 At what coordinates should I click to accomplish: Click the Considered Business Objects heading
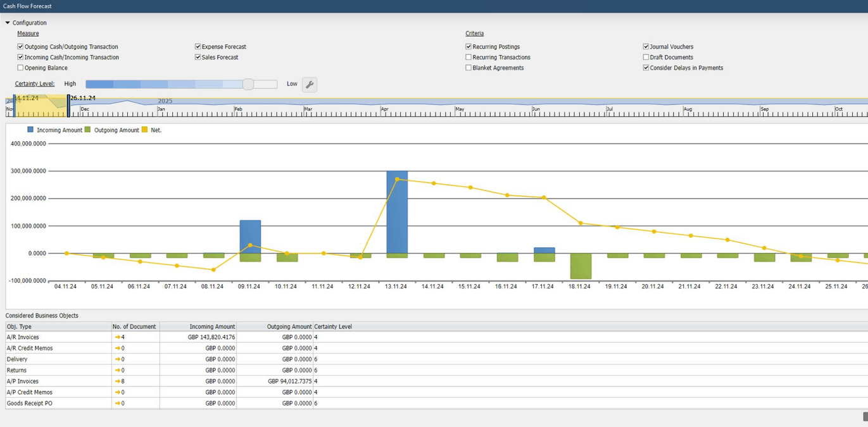[x=42, y=315]
